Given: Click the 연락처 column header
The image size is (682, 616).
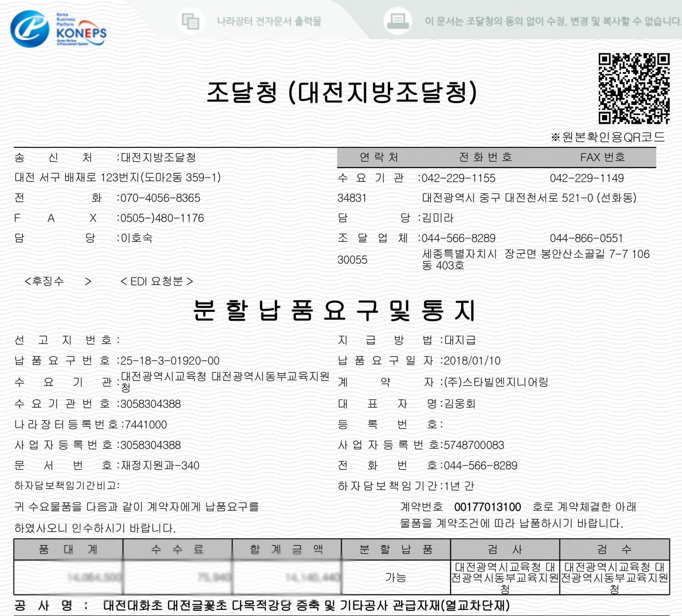Looking at the screenshot, I should click(x=379, y=157).
